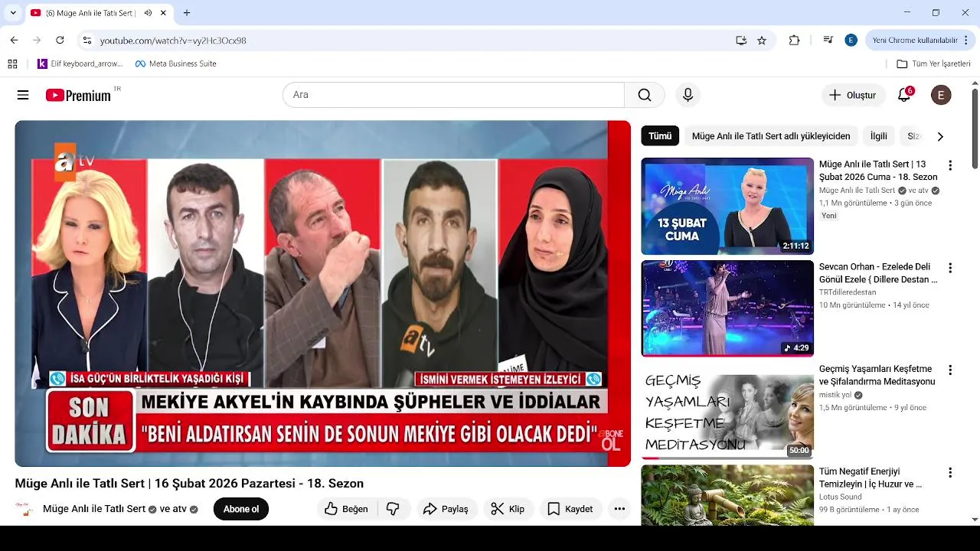Open options for Tüm Negatif Enerjiyi video

(x=950, y=472)
